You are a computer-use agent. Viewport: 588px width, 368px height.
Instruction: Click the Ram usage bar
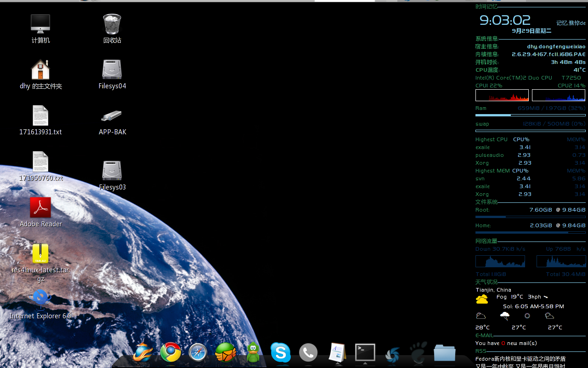531,115
